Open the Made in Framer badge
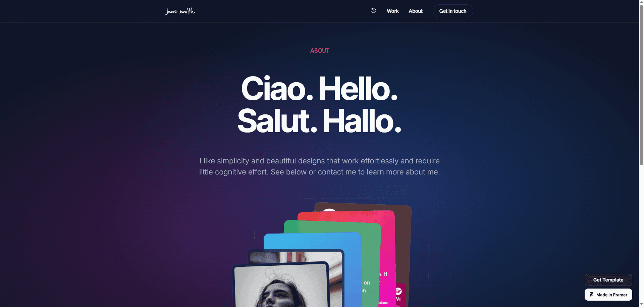 click(x=608, y=295)
